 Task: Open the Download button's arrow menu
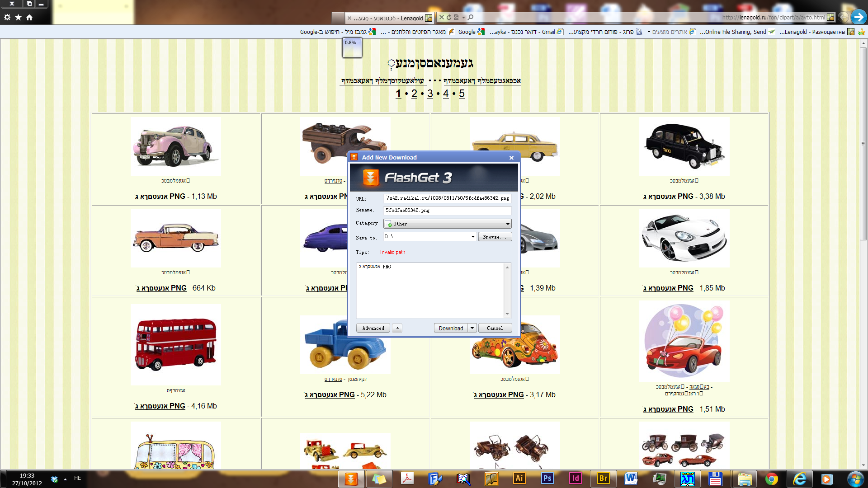point(472,328)
